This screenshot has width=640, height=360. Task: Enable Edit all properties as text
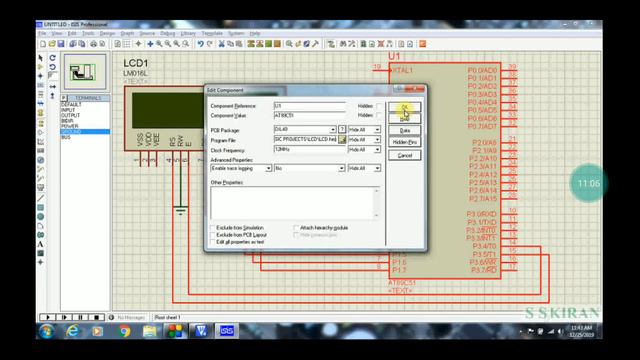click(213, 242)
